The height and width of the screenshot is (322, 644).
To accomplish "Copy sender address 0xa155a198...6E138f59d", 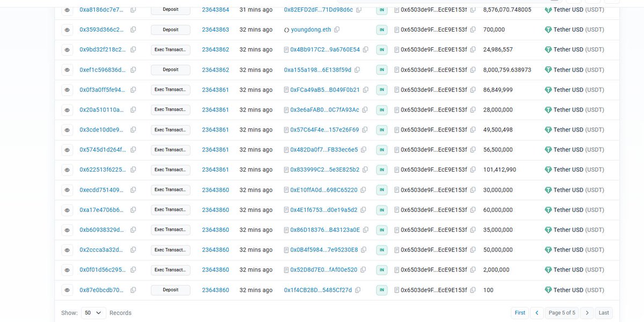I will (x=357, y=70).
